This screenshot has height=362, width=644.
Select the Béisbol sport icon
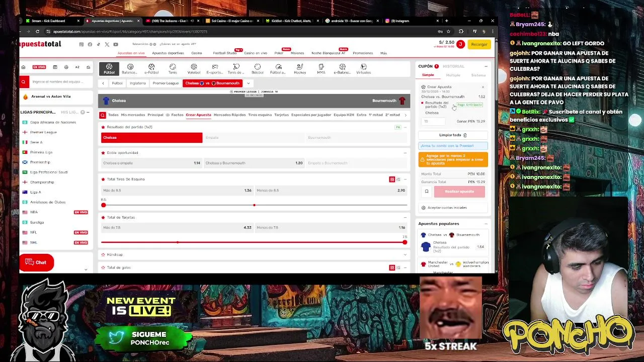click(257, 69)
